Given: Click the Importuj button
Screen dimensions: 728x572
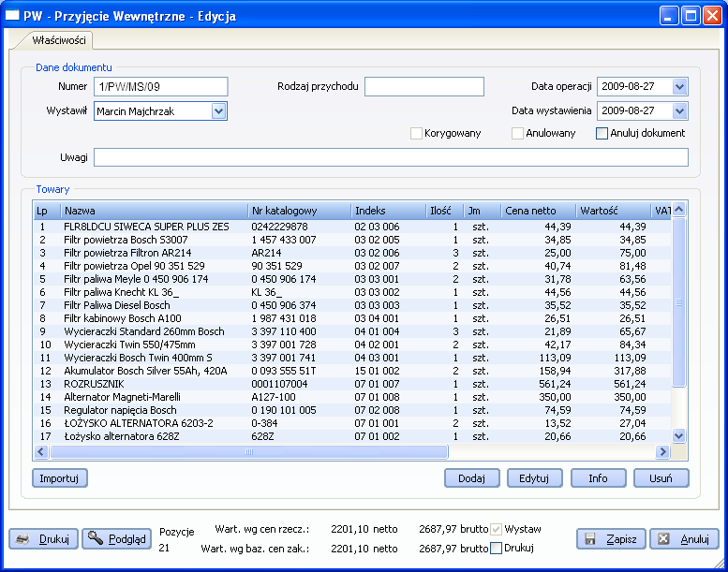Looking at the screenshot, I should (60, 478).
